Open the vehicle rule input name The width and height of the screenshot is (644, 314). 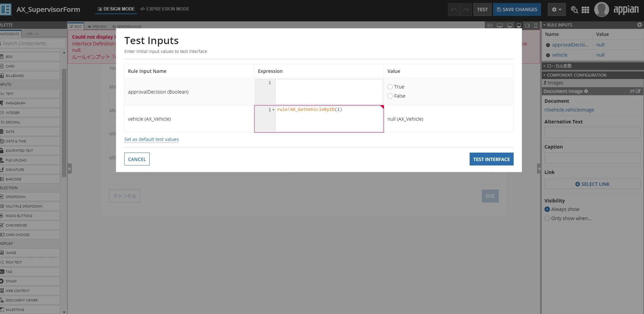[560, 55]
